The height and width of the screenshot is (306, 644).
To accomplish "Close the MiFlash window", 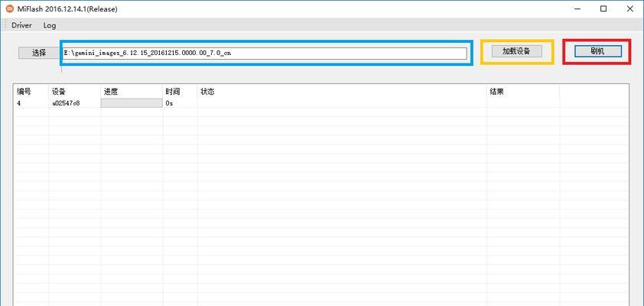I will pyautogui.click(x=629, y=9).
